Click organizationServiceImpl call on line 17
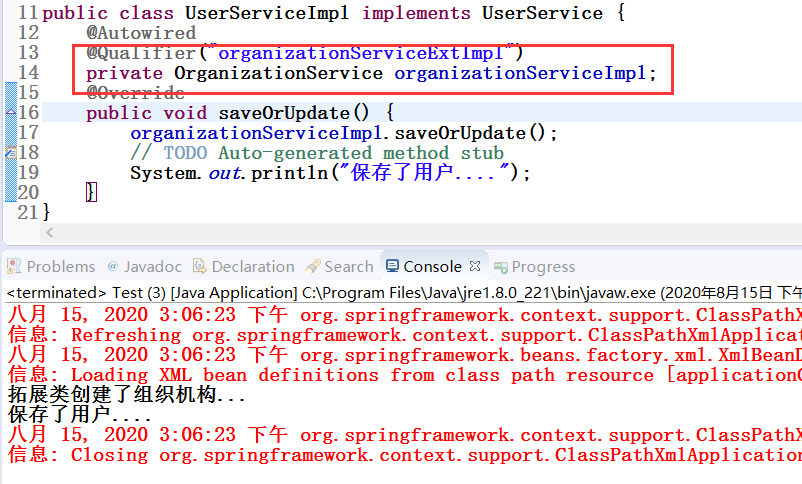The height and width of the screenshot is (484, 802). click(256, 133)
